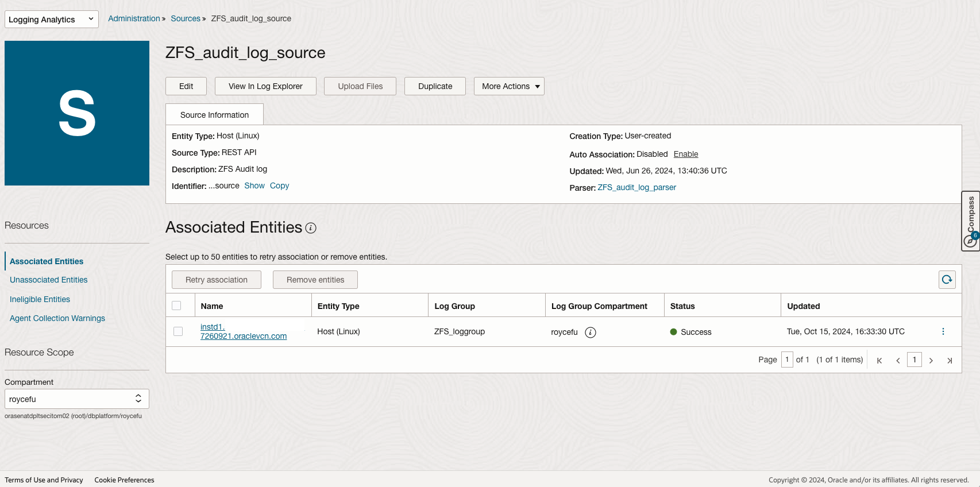Screen dimensions: 980x487
Task: Click the Associated Entities info icon
Action: pos(311,228)
